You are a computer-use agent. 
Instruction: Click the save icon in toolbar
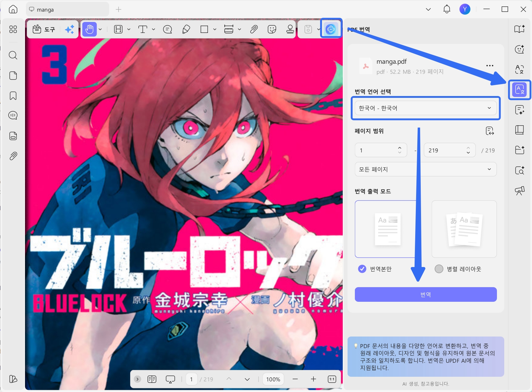point(308,29)
